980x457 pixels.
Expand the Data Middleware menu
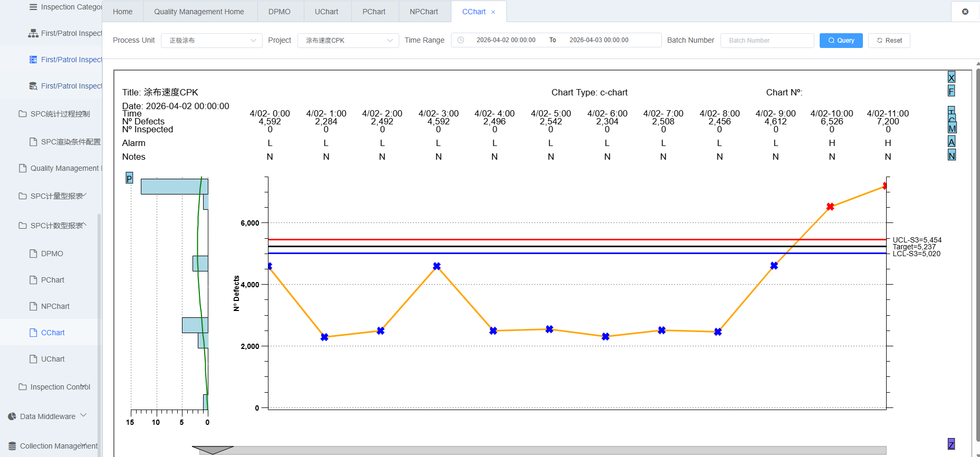(x=83, y=416)
